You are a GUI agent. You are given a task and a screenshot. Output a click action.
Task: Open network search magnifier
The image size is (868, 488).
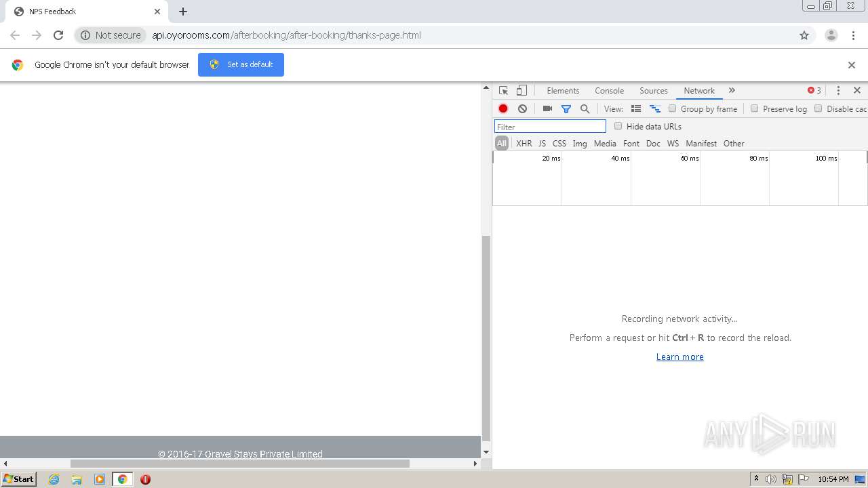click(x=585, y=108)
